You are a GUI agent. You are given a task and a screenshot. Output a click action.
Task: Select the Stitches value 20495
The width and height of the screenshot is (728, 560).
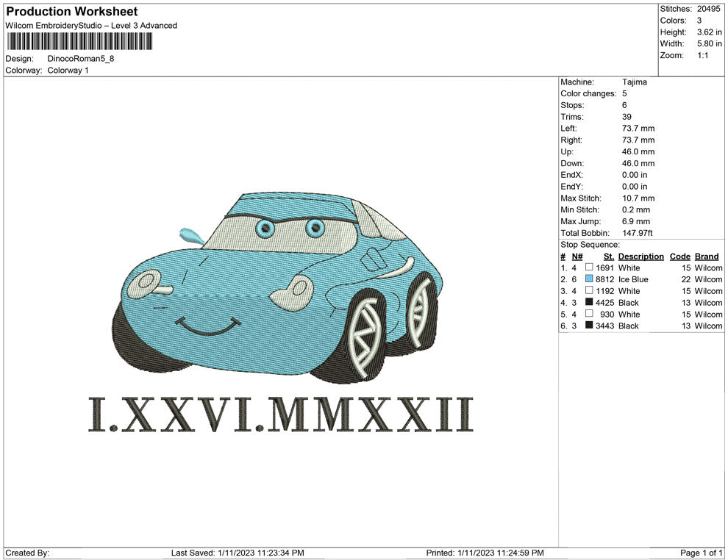(708, 9)
